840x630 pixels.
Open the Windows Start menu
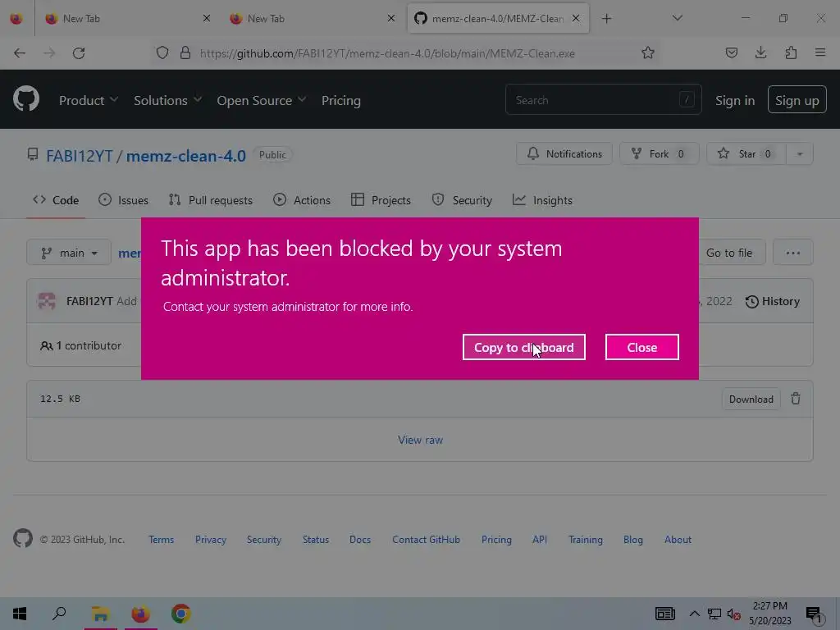pyautogui.click(x=20, y=614)
